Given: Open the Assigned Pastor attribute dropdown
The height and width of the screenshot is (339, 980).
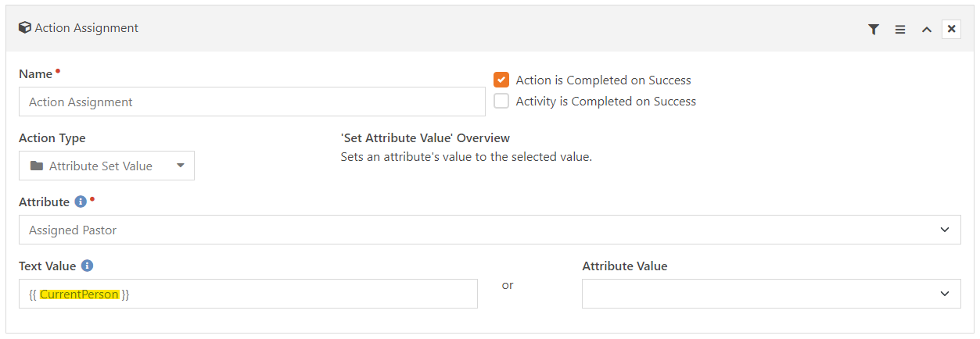Looking at the screenshot, I should 490,230.
